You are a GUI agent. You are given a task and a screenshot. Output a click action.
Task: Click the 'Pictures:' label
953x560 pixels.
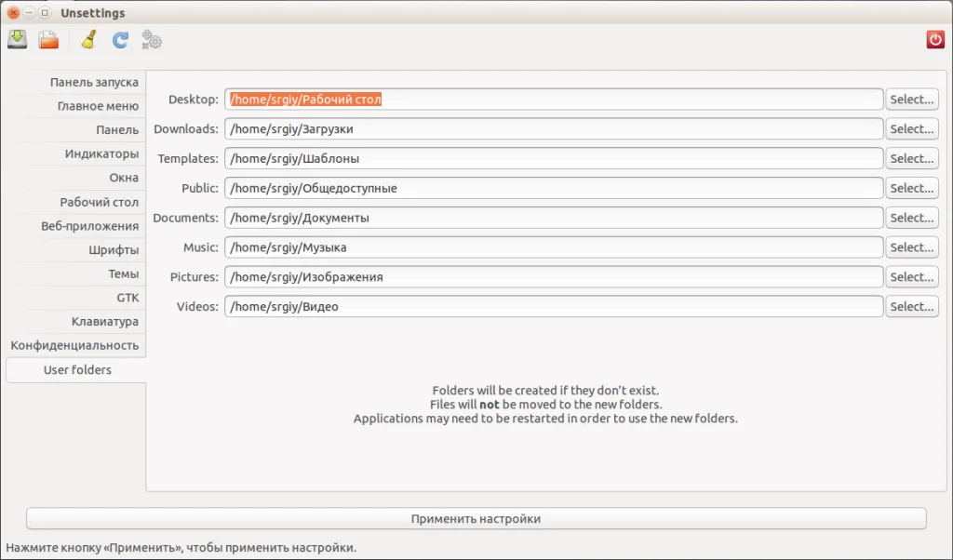pos(194,276)
